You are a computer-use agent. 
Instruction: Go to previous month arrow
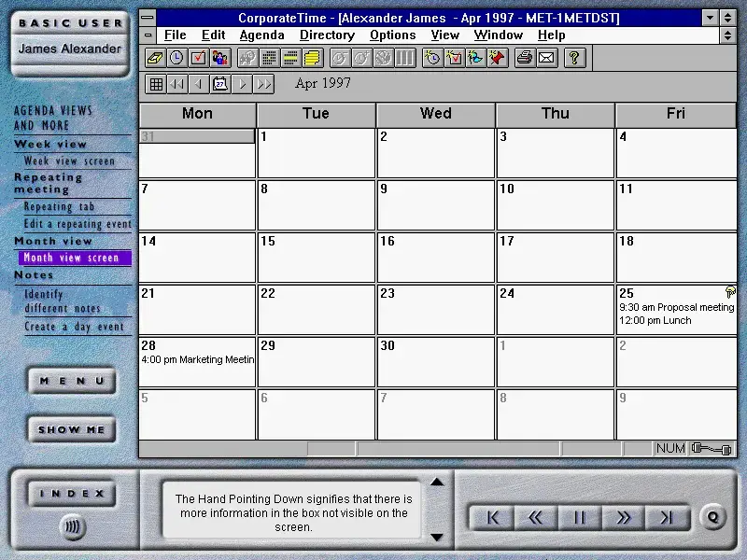tap(198, 84)
